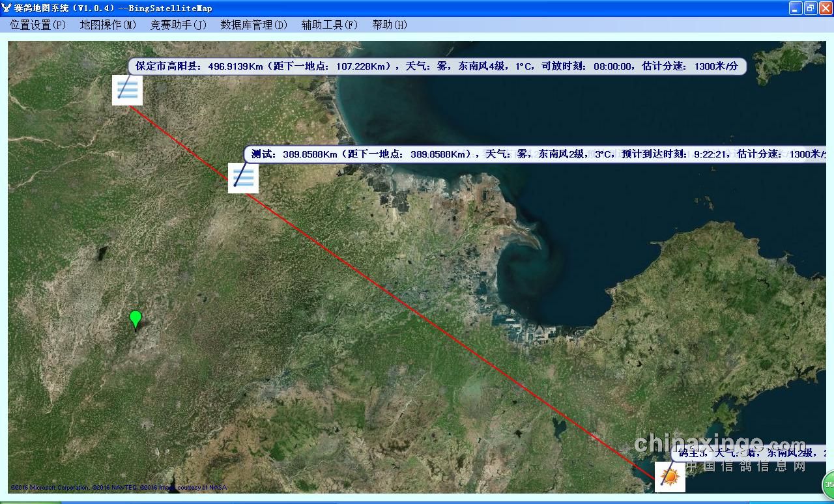This screenshot has height=504, width=834.
Task: Click the sunny weather icon at loft location
Action: [x=670, y=477]
